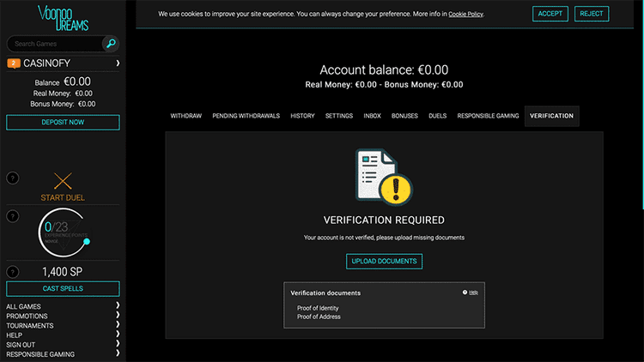
Task: Open help icon beside experience points
Action: pyautogui.click(x=13, y=216)
